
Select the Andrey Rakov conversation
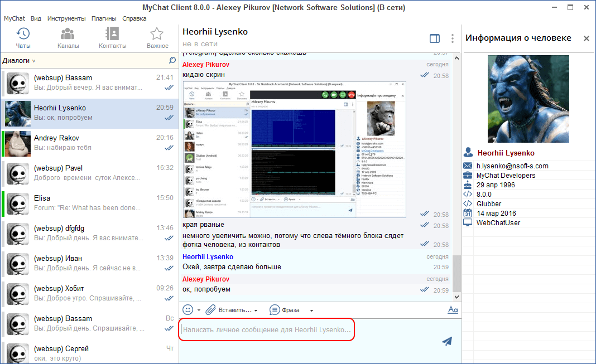[x=89, y=143]
